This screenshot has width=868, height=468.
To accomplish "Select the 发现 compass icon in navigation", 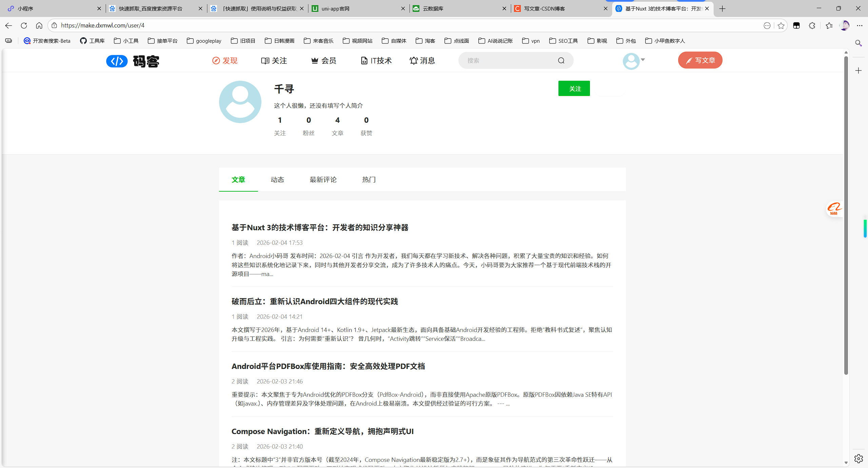I will [x=216, y=60].
